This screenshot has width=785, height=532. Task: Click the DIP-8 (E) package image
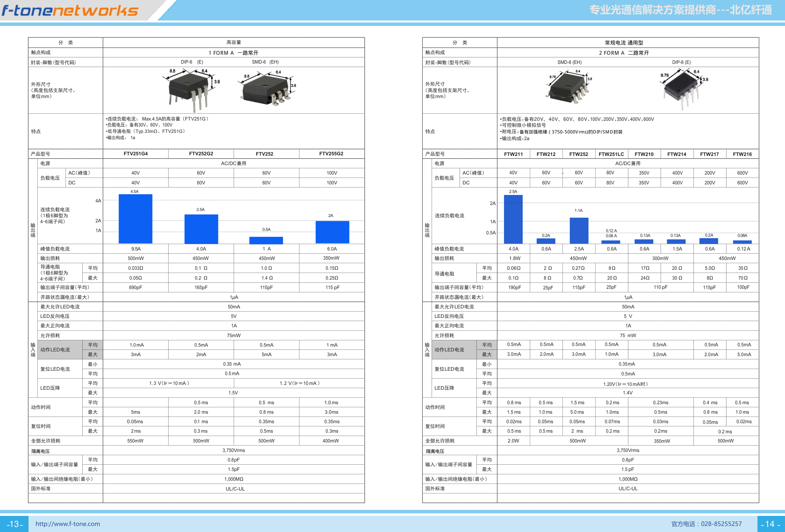tap(684, 89)
